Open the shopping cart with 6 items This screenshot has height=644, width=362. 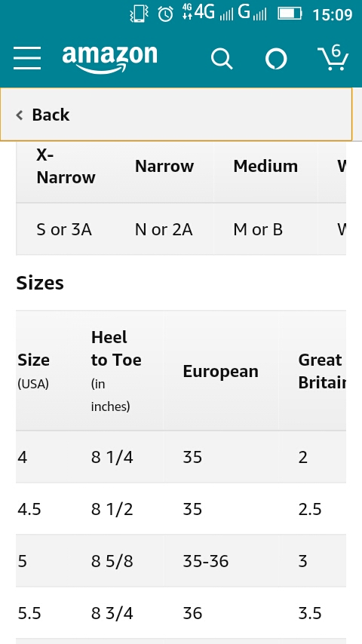(333, 57)
